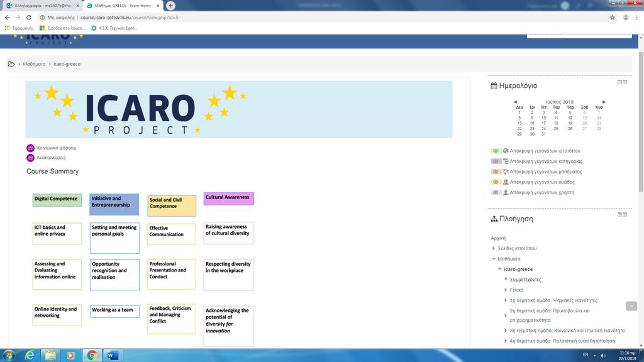Hide user events eye toggle
The width and height of the screenshot is (644, 362).
click(x=496, y=192)
